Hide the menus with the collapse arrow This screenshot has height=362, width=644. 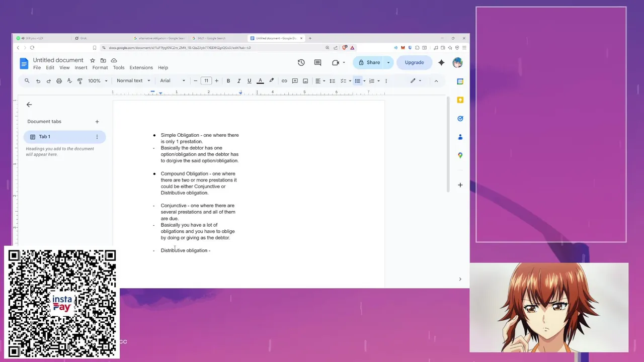[x=436, y=81]
